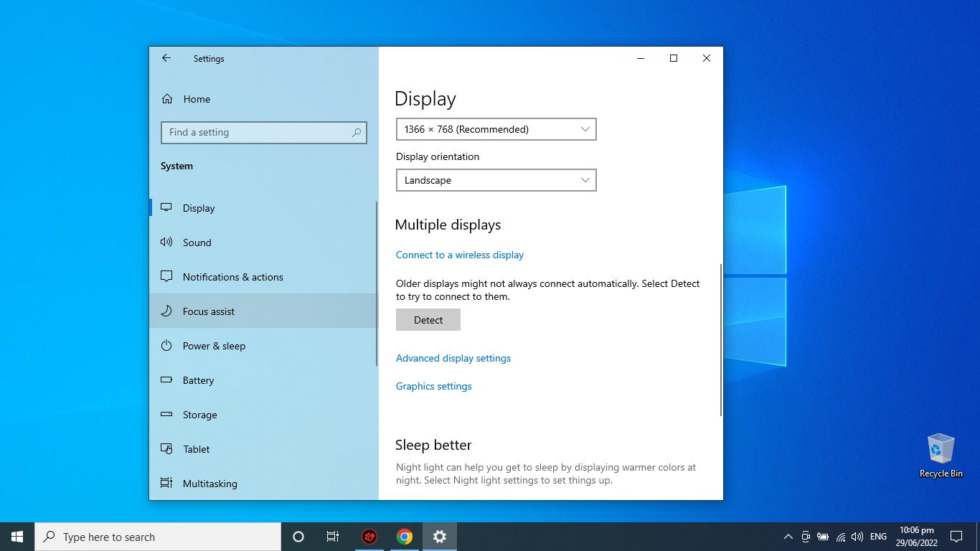Open Notifications & actions settings
980x551 pixels.
pos(232,277)
